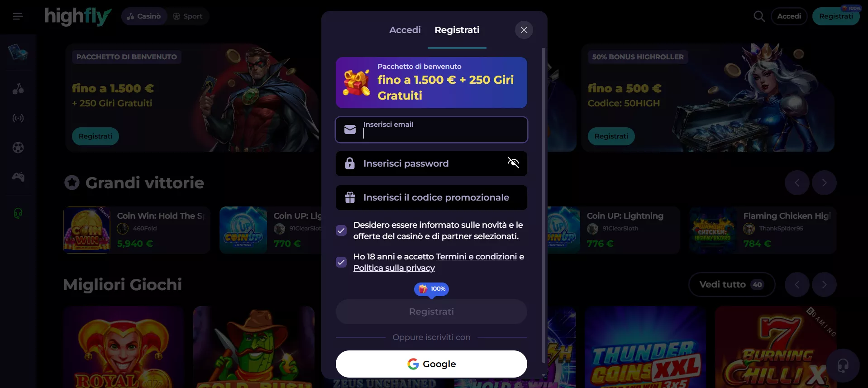Open the cherries slots sidebar icon
The width and height of the screenshot is (868, 388).
(18, 89)
